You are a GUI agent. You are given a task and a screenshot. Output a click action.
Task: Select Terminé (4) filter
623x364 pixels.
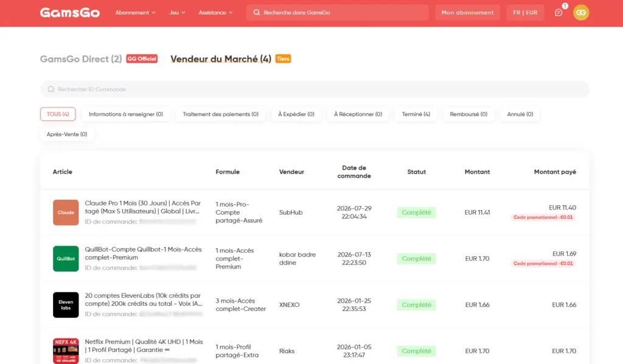click(416, 114)
